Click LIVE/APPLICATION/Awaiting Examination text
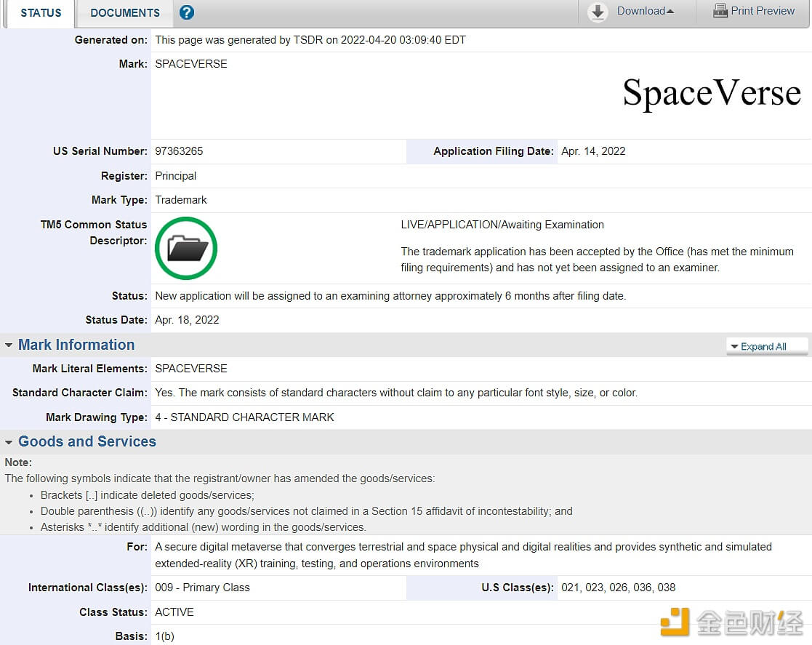This screenshot has height=645, width=812. [x=502, y=225]
